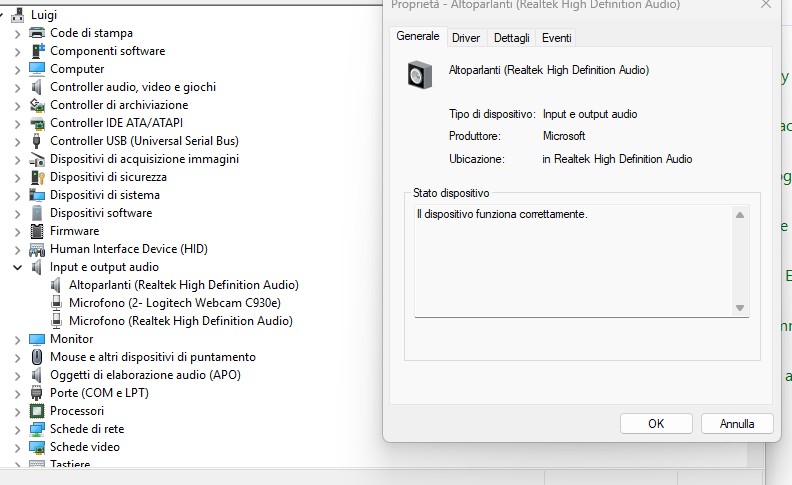The width and height of the screenshot is (792, 485).
Task: Click the Realtek Microfono icon
Action: click(57, 321)
